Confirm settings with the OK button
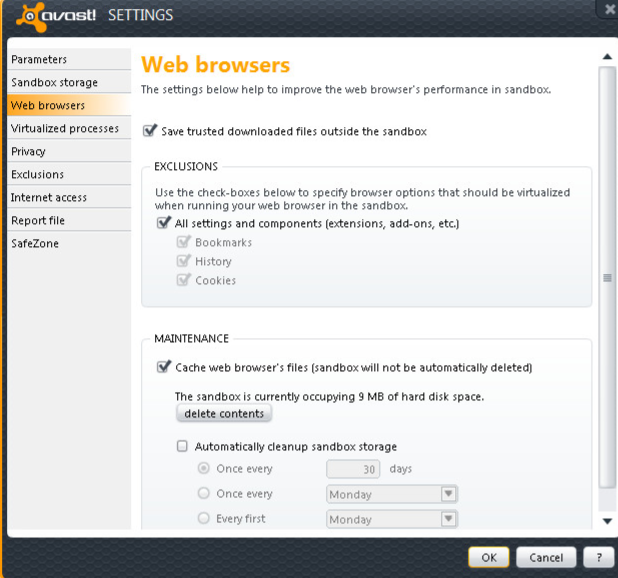The height and width of the screenshot is (578, 618). [489, 557]
